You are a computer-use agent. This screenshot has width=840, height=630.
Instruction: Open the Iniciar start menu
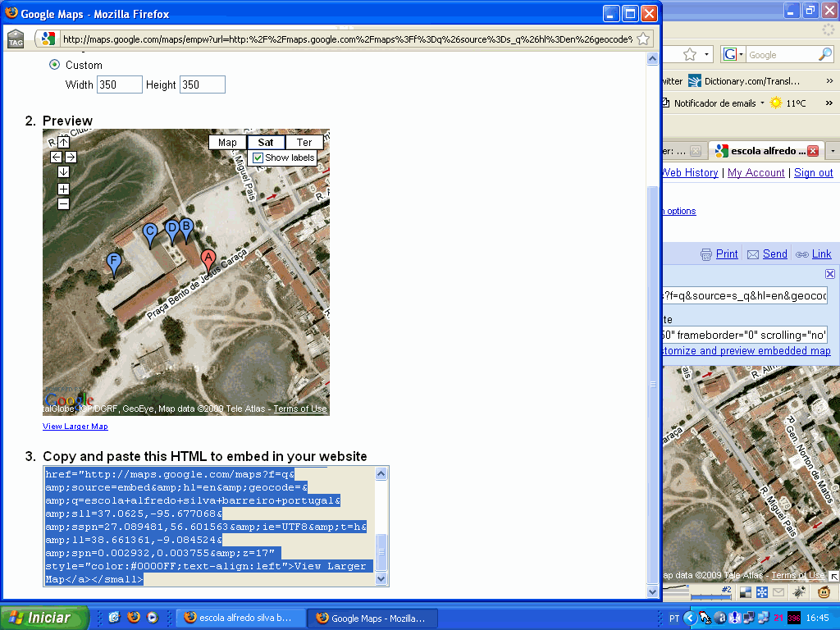coord(44,618)
